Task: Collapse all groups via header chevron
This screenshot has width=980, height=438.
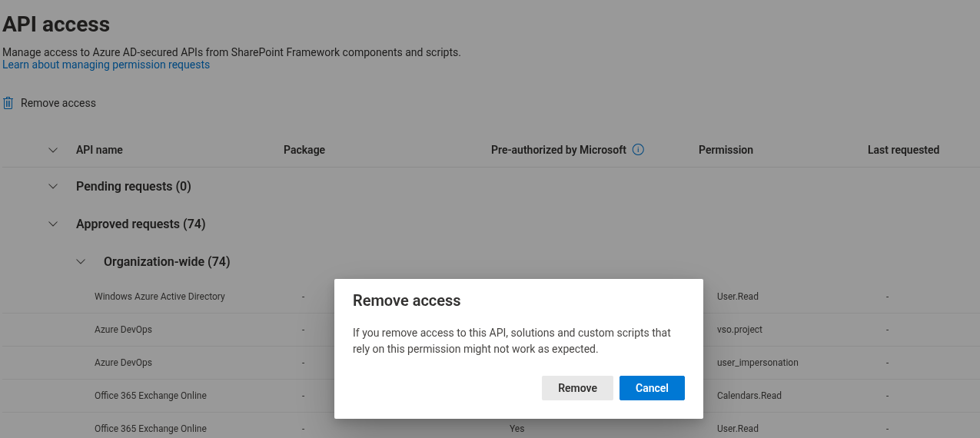Action: pyautogui.click(x=53, y=150)
